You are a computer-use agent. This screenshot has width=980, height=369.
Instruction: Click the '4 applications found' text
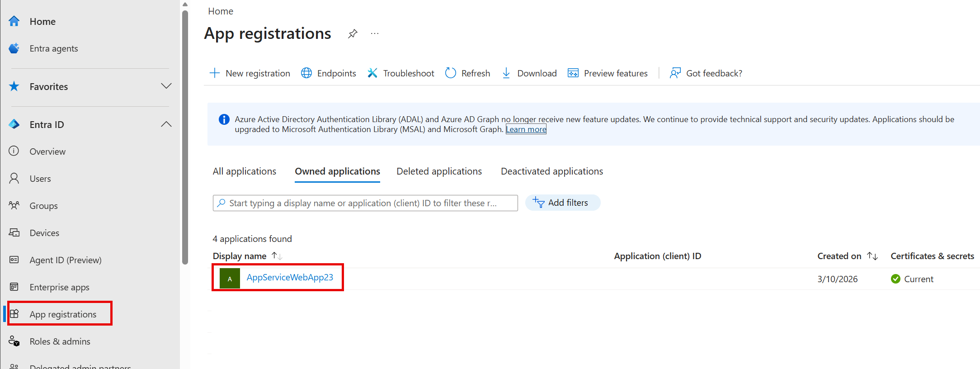tap(252, 239)
